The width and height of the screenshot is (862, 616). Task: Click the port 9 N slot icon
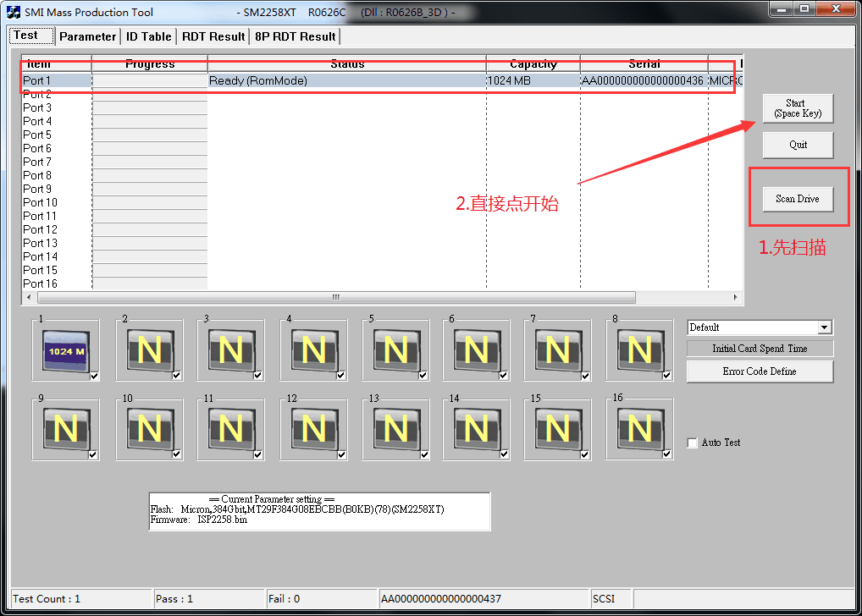tap(64, 429)
